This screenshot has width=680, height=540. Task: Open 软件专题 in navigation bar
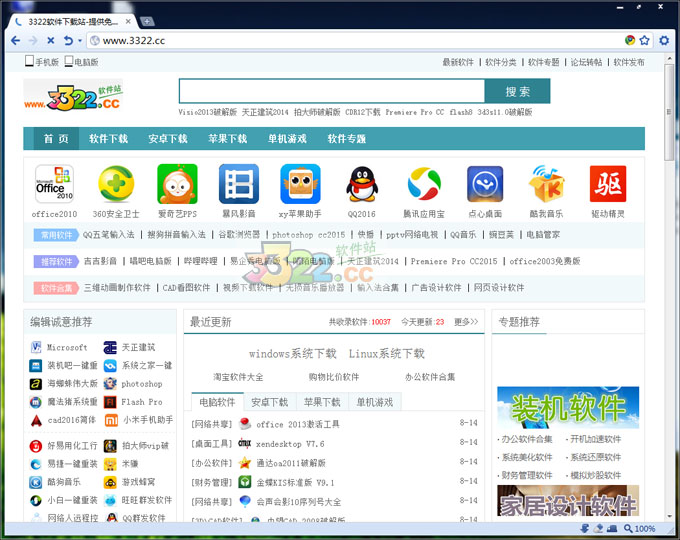point(347,139)
